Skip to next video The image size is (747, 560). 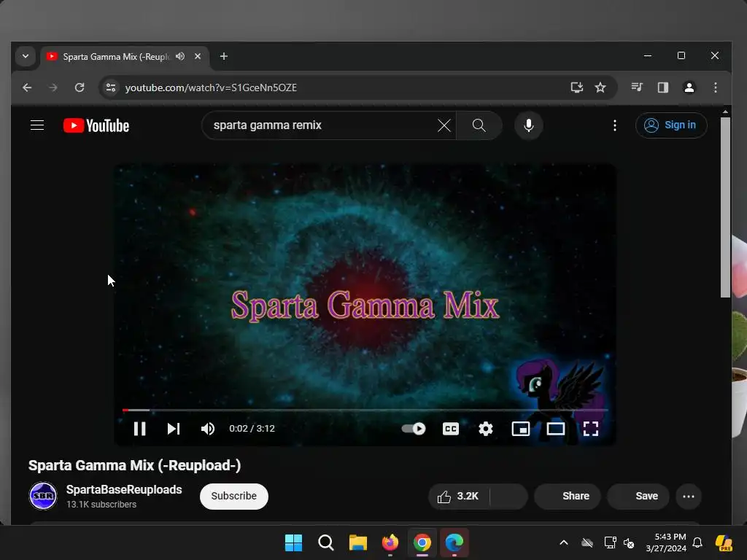pyautogui.click(x=174, y=429)
